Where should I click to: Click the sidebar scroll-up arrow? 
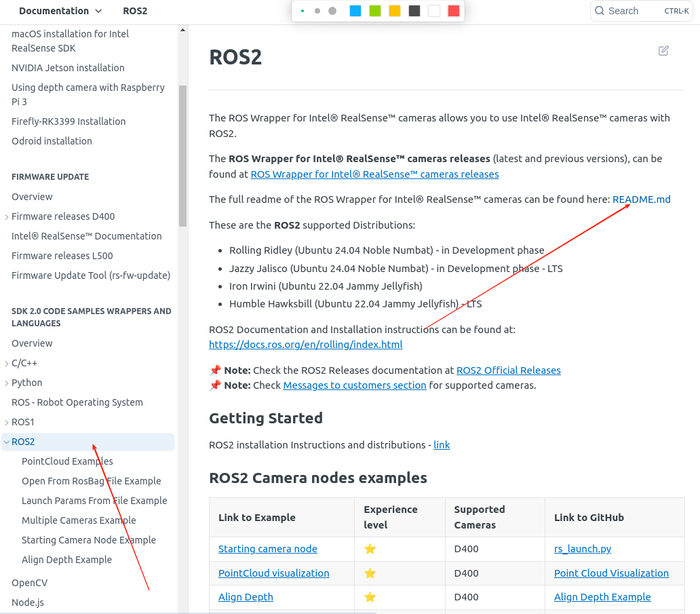182,30
